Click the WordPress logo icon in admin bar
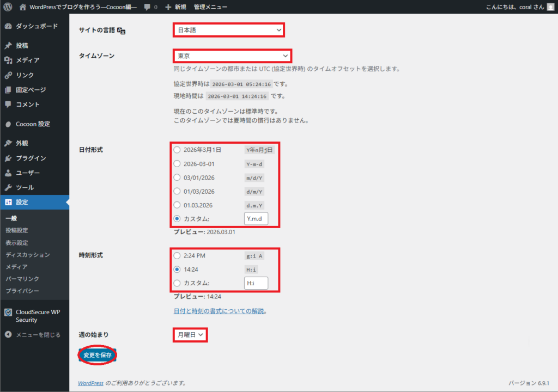The width and height of the screenshot is (558, 392). pyautogui.click(x=8, y=7)
